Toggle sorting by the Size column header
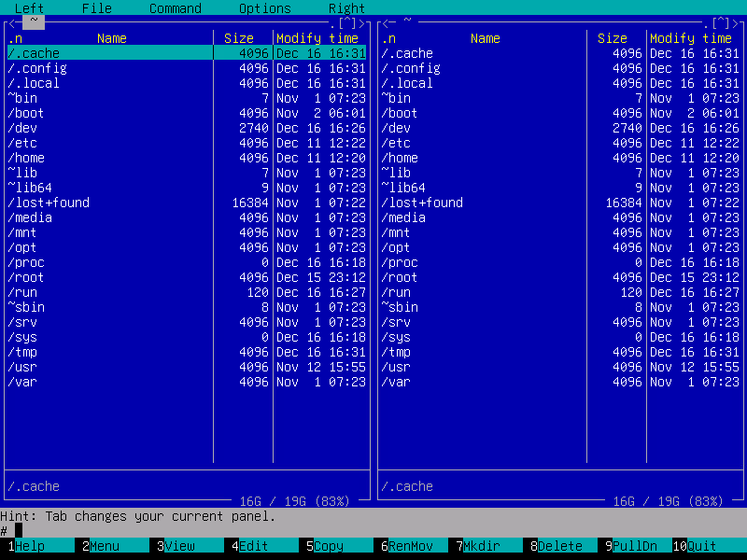 point(240,38)
